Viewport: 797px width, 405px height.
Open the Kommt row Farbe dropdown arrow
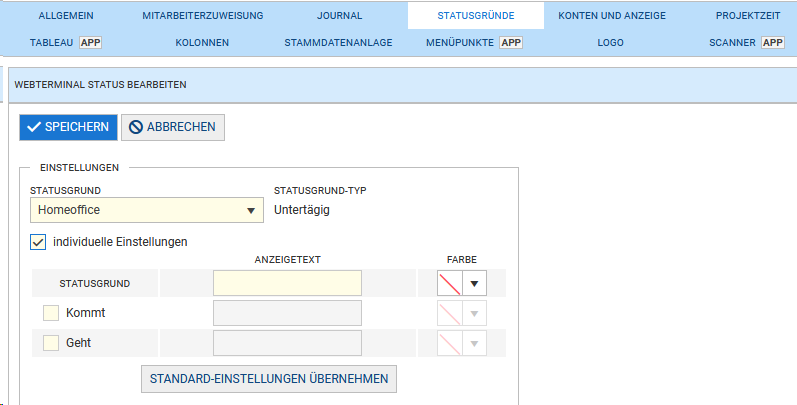click(474, 314)
